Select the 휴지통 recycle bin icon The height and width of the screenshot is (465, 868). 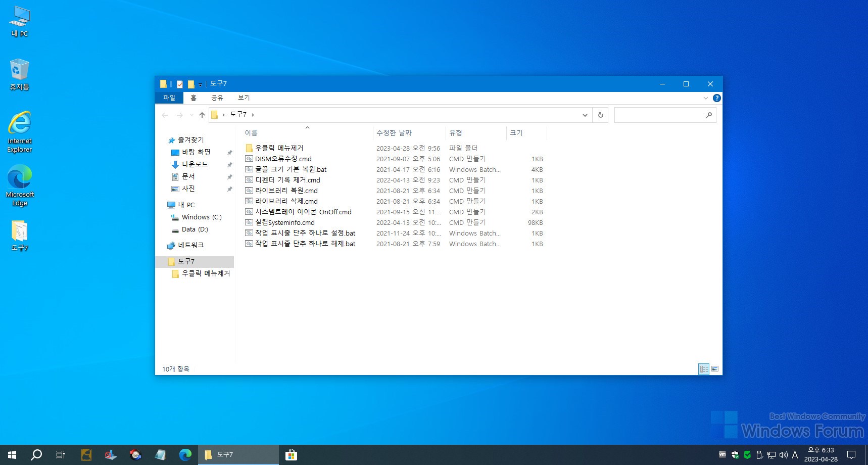(20, 74)
